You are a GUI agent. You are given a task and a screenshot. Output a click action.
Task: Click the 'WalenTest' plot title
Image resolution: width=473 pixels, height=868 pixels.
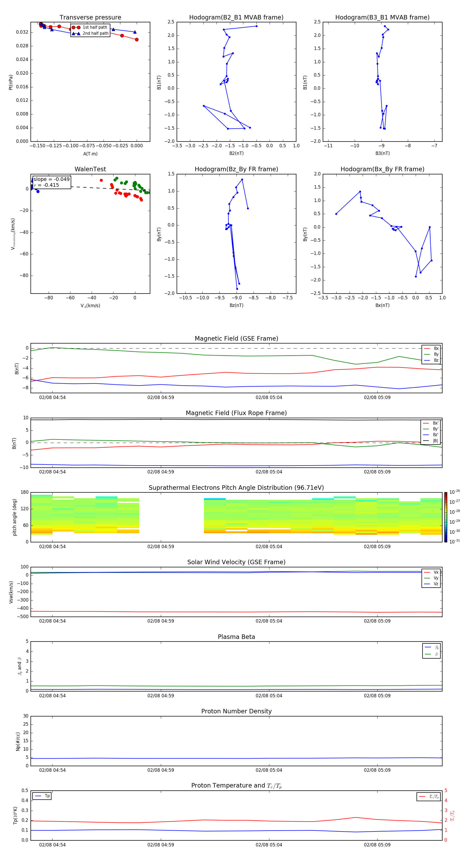90,169
